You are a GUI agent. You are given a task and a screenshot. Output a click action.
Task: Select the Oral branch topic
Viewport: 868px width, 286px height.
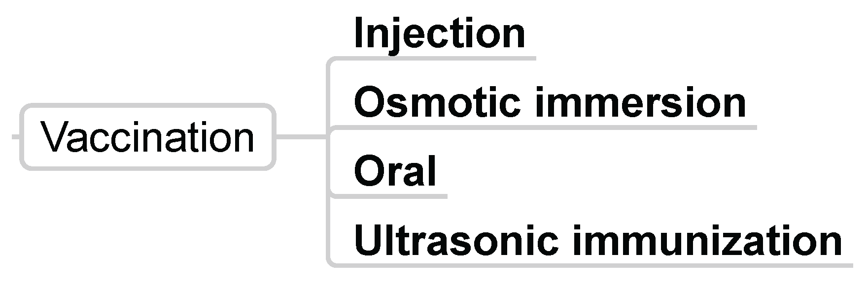click(395, 171)
